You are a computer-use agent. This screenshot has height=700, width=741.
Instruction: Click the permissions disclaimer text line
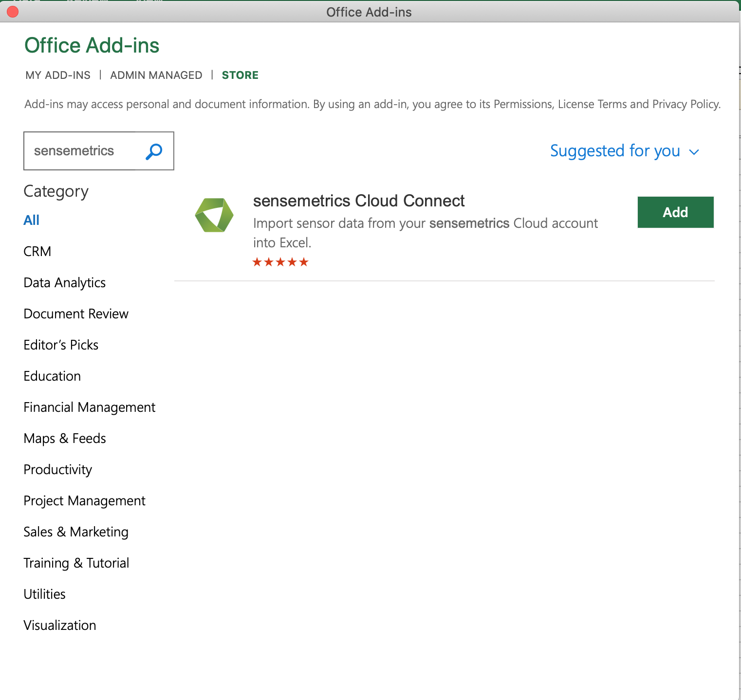pos(372,104)
